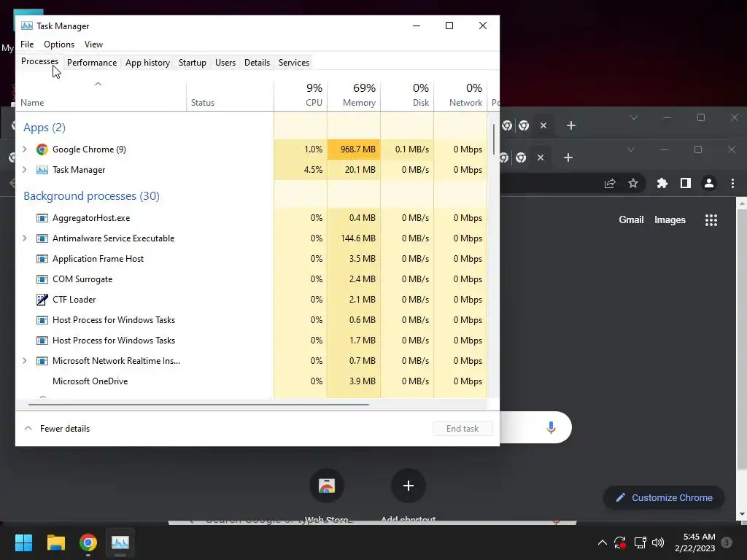
Task: Click the Application Frame Host icon
Action: click(42, 259)
